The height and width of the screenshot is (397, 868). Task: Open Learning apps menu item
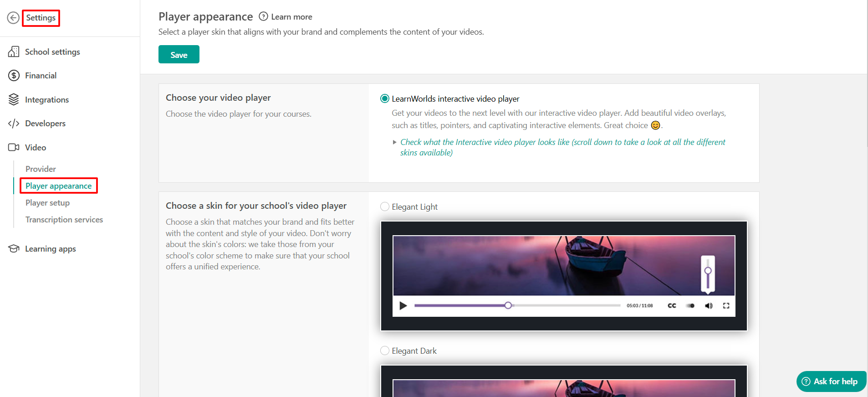point(50,248)
